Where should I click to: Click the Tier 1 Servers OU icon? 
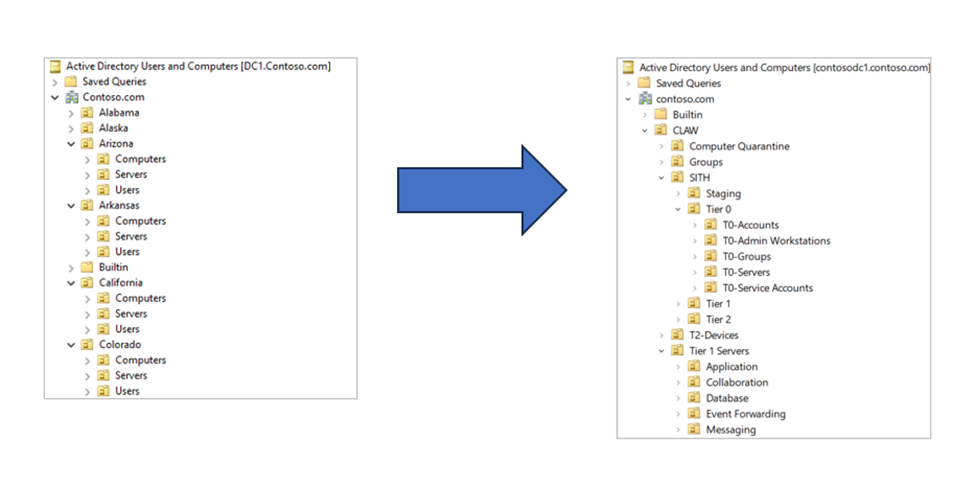point(677,351)
